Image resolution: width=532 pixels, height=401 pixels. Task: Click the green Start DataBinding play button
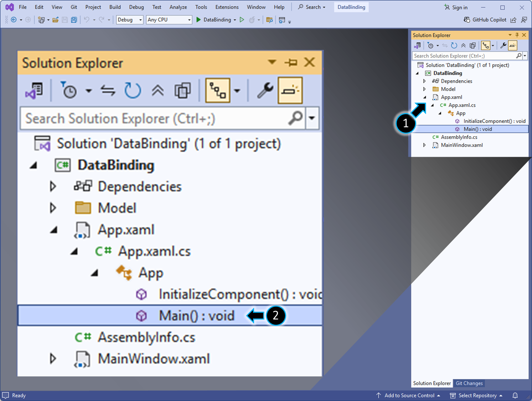point(198,20)
